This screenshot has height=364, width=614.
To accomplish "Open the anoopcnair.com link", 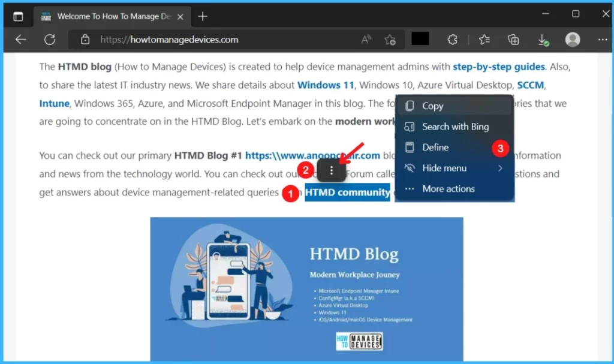I will point(312,155).
